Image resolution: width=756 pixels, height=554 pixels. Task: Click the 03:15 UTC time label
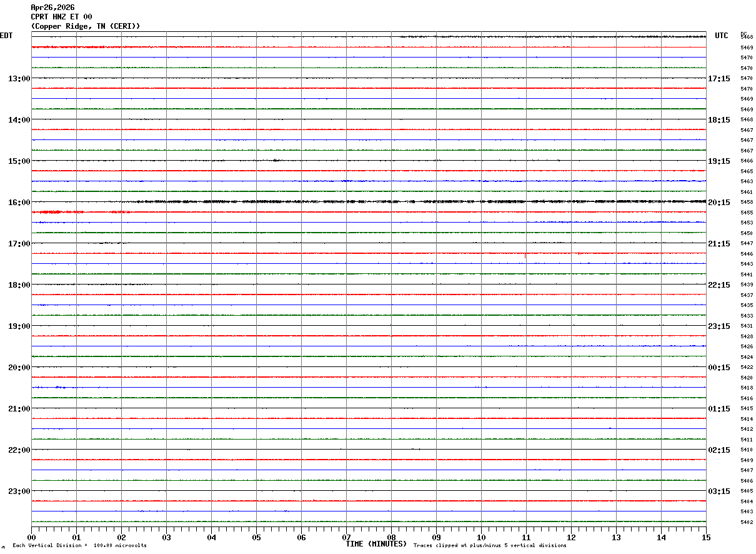(719, 491)
